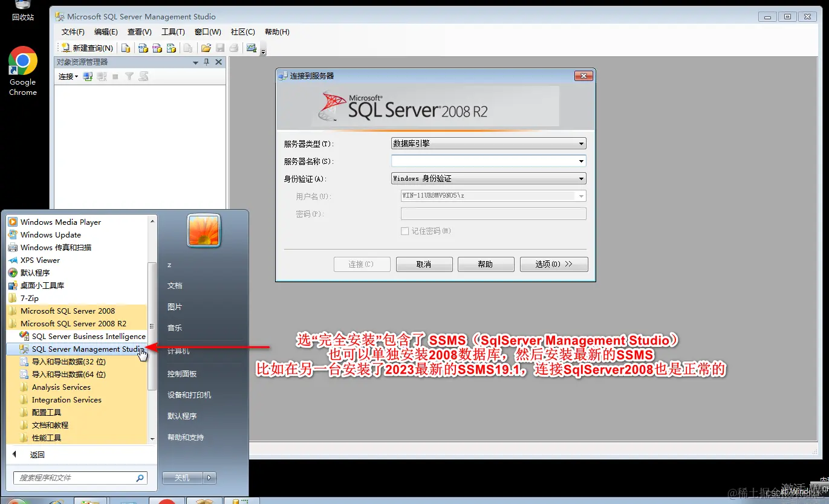Open Google Chrome desktop shortcut
Viewport: 829px width, 504px height.
[x=23, y=71]
